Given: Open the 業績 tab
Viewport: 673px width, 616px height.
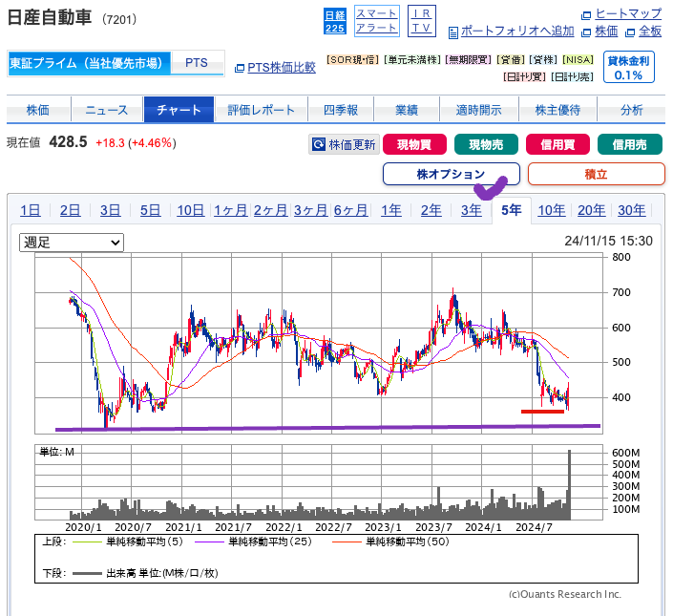Looking at the screenshot, I should pos(407,110).
